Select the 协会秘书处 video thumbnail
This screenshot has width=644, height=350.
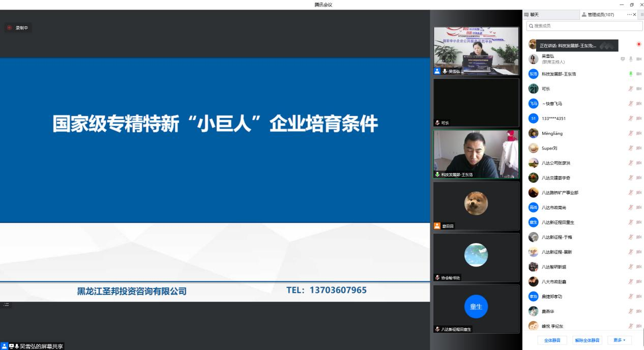point(476,257)
